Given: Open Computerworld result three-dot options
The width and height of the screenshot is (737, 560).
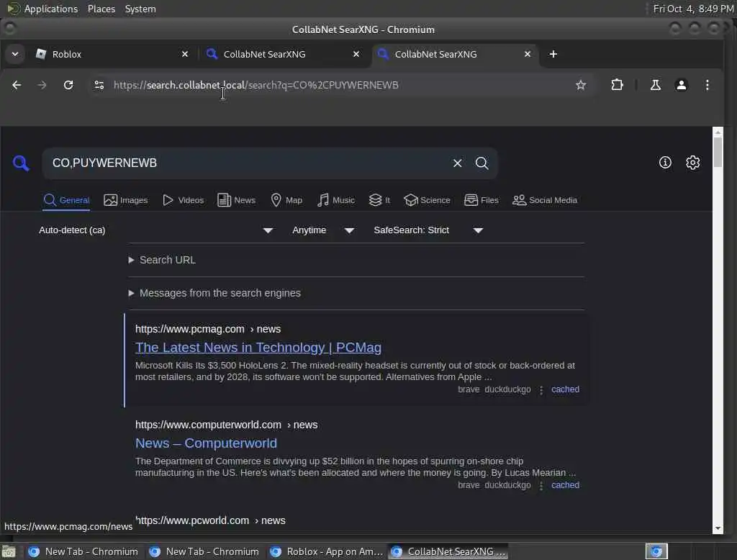Looking at the screenshot, I should pos(541,486).
